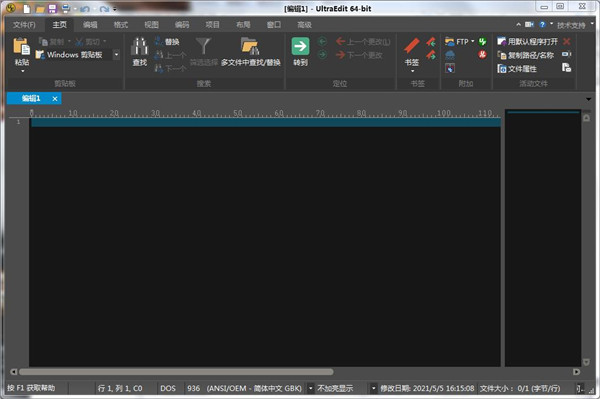Click the red 书签 bookmark icon

pyautogui.click(x=412, y=46)
